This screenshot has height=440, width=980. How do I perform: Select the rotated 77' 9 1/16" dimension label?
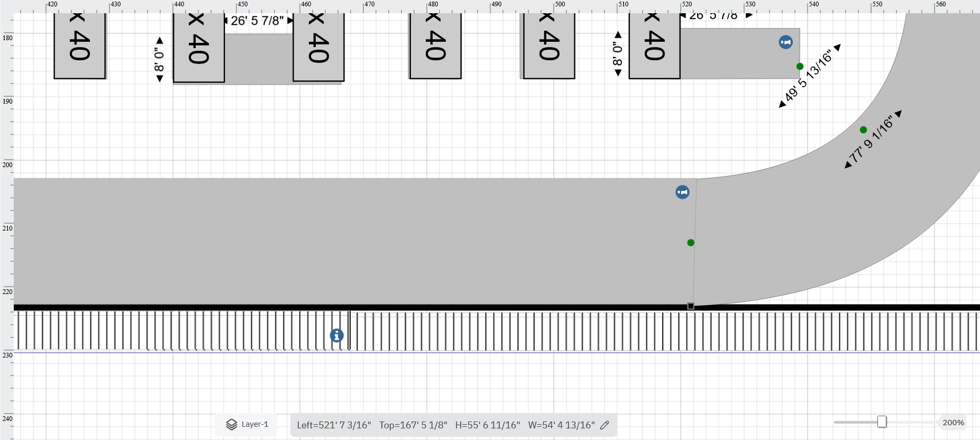point(872,140)
